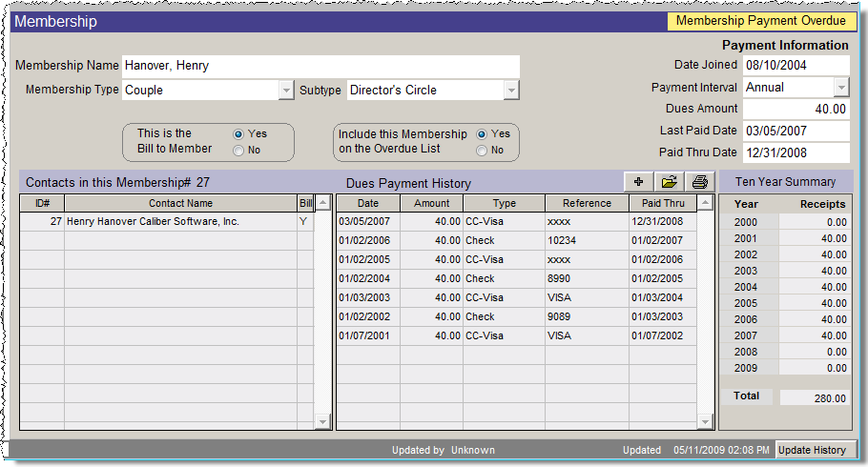Click the Bill flag Y for contact 27
The width and height of the screenshot is (868, 467).
(x=303, y=221)
